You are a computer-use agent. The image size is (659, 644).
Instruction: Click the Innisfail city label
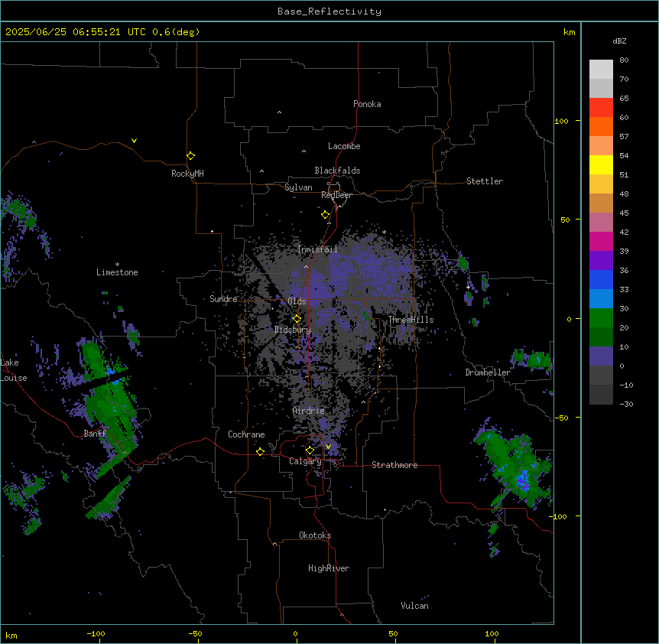click(317, 249)
